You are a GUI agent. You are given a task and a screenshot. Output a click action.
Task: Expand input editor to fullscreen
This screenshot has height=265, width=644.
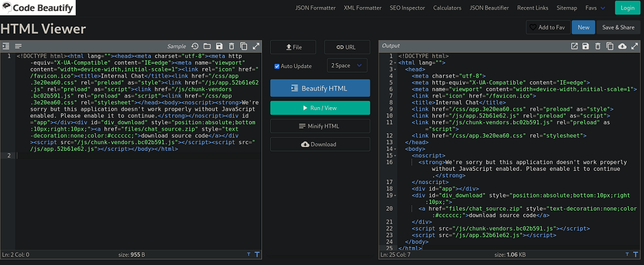point(256,47)
